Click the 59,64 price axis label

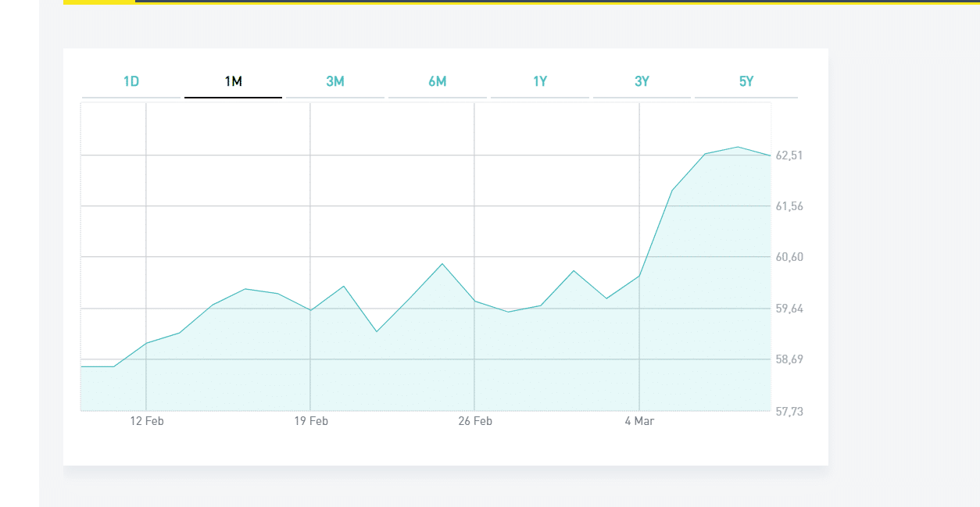point(789,309)
